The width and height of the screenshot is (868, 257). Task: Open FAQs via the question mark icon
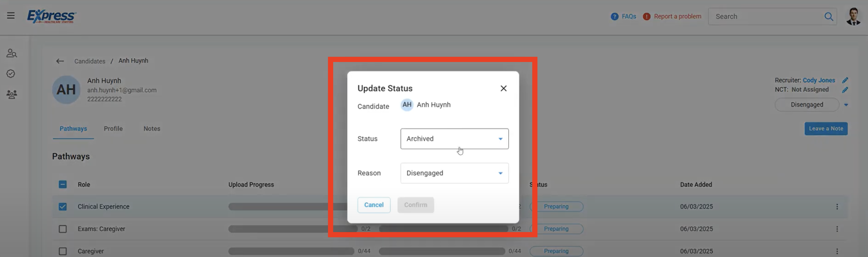tap(614, 16)
